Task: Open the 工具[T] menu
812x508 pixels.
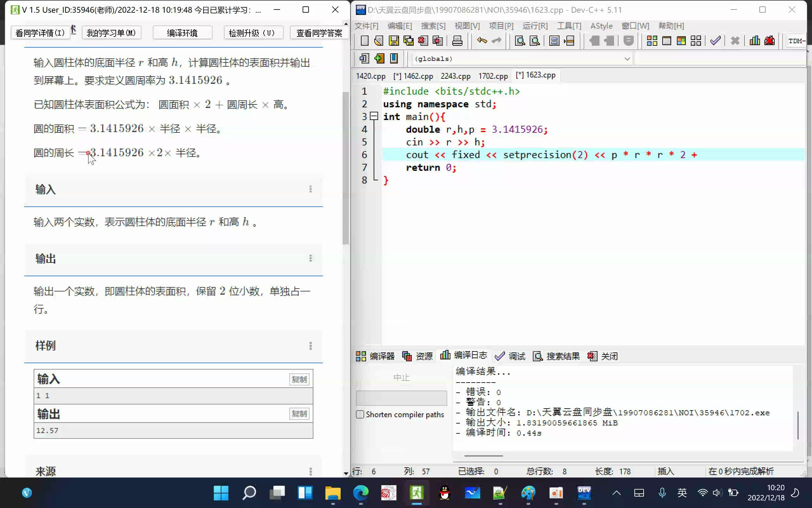Action: point(569,26)
